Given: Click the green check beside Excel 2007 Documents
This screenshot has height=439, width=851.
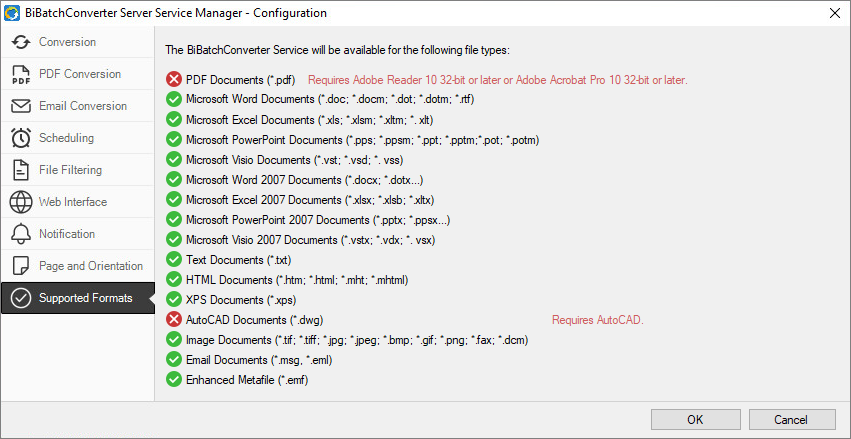Looking at the screenshot, I should [174, 200].
